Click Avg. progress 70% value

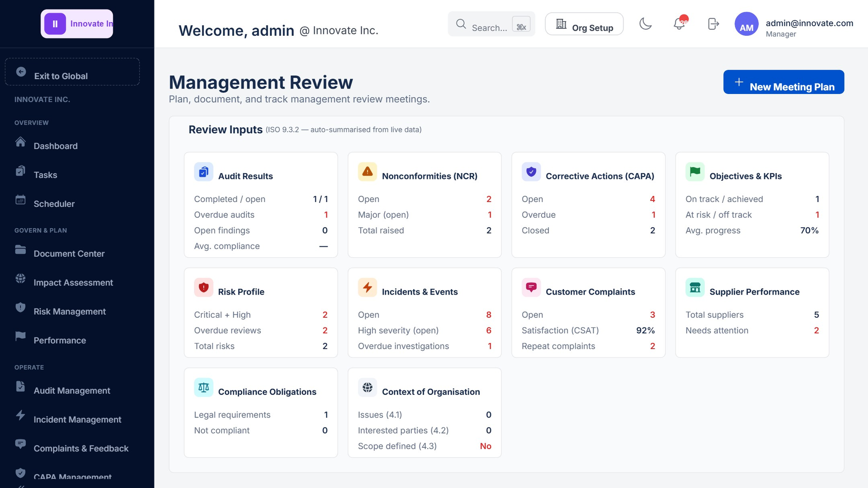(x=809, y=230)
